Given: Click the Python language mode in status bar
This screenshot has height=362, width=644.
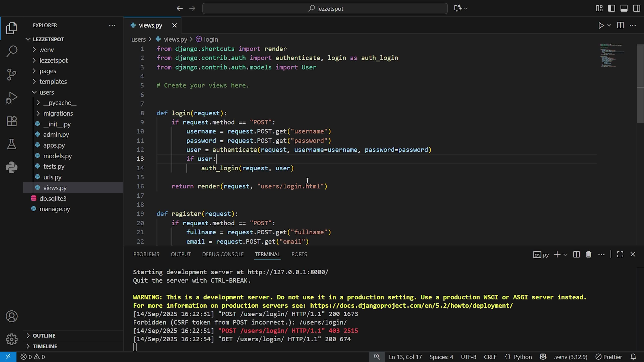Looking at the screenshot, I should coord(523,357).
